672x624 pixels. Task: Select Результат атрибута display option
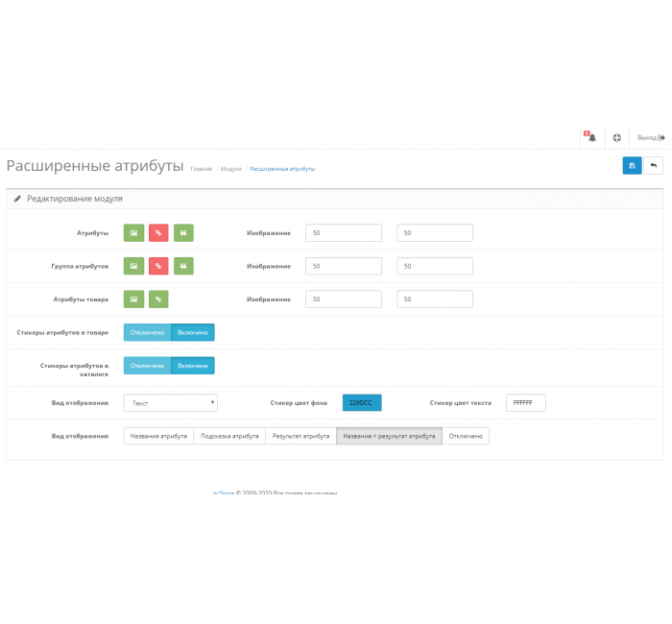pyautogui.click(x=300, y=436)
